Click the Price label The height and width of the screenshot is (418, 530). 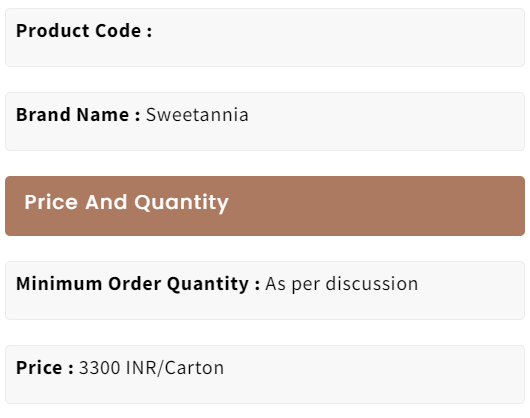pyautogui.click(x=45, y=367)
